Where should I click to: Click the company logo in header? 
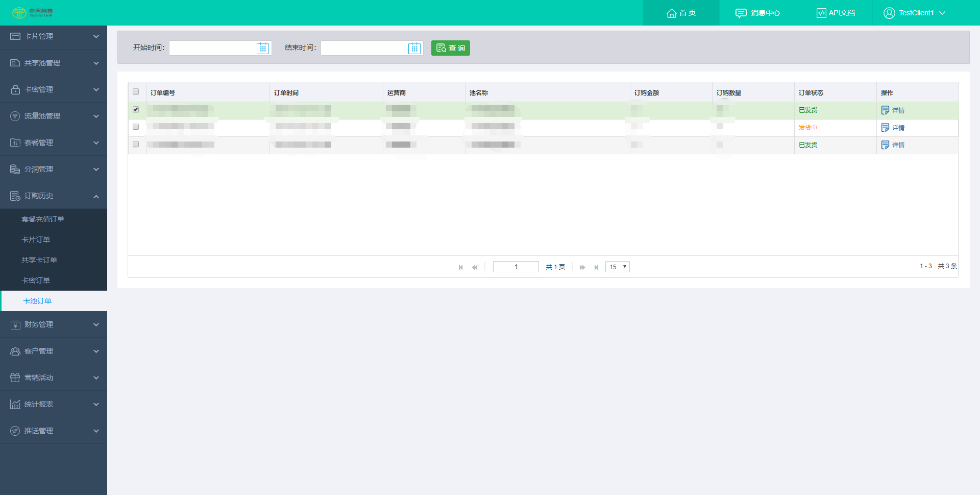(33, 13)
